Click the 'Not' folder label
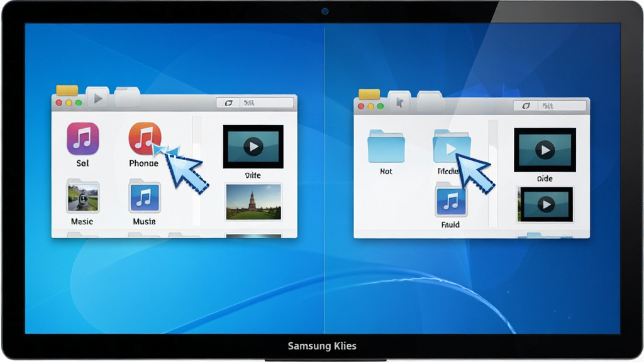This screenshot has width=644, height=362. (x=386, y=172)
